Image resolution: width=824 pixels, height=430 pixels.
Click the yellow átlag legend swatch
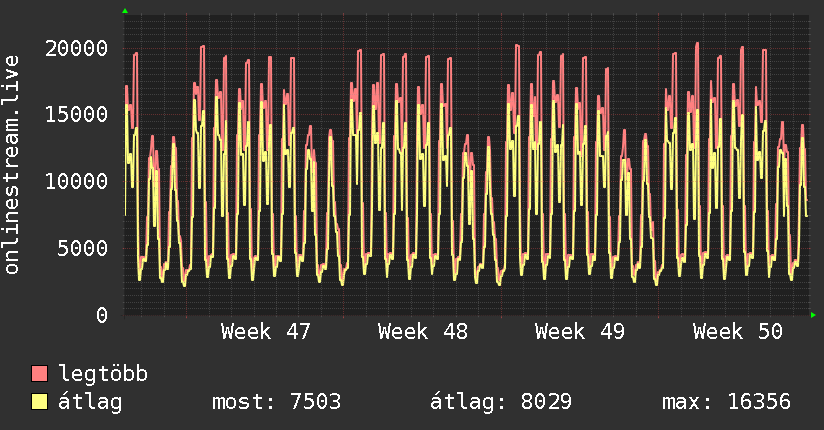point(39,402)
